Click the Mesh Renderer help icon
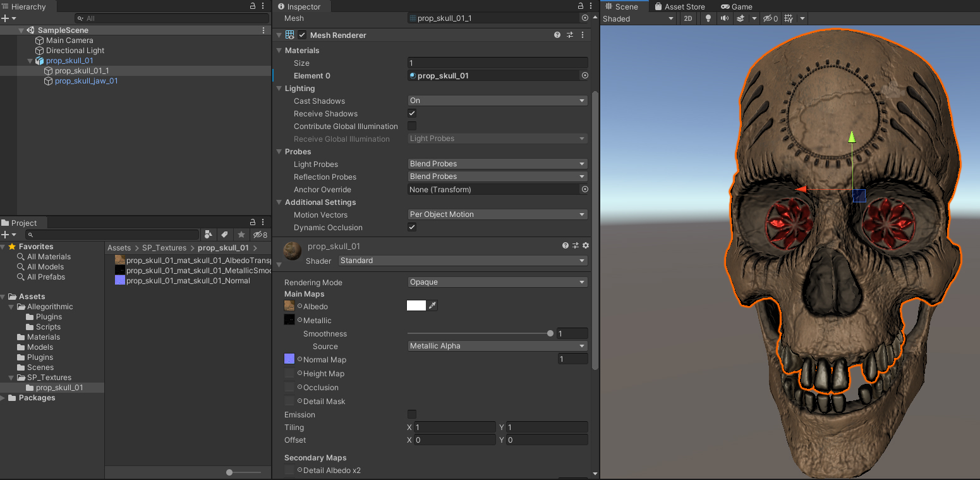This screenshot has height=480, width=980. pyautogui.click(x=557, y=35)
